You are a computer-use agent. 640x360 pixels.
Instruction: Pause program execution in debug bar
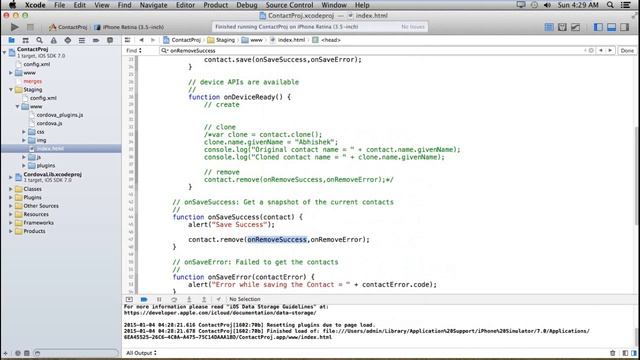click(159, 299)
